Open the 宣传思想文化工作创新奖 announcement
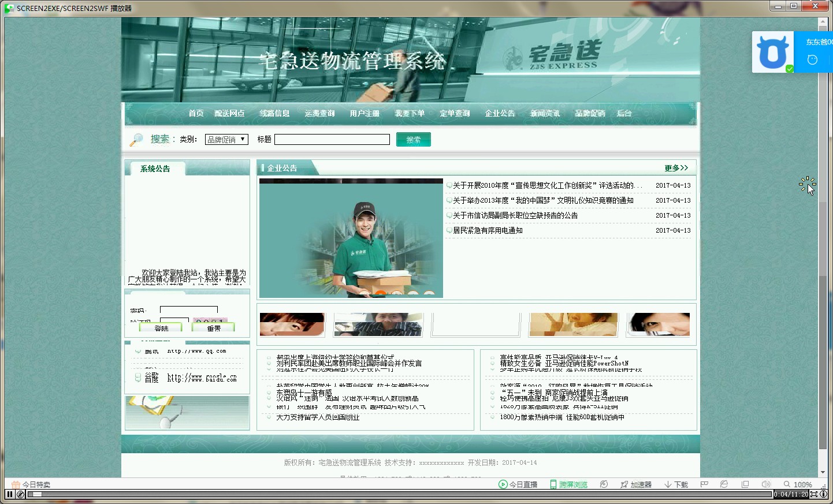Screen dimensions: 833x504 pyautogui.click(x=547, y=185)
